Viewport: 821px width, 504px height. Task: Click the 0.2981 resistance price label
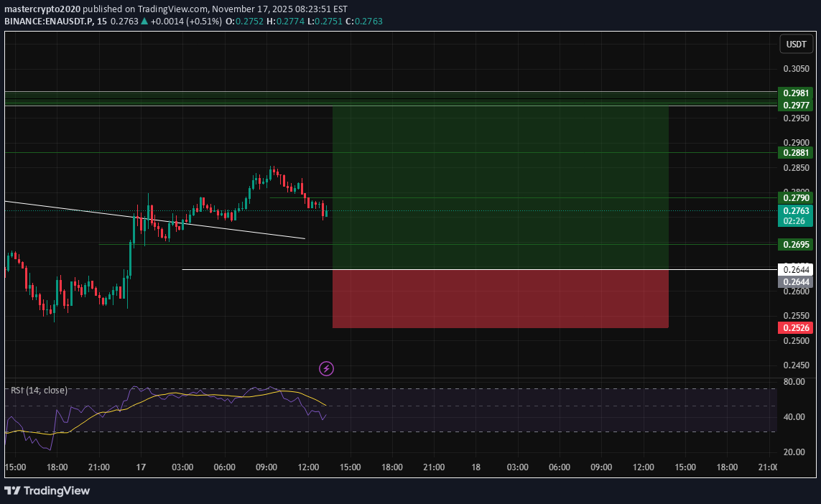794,93
